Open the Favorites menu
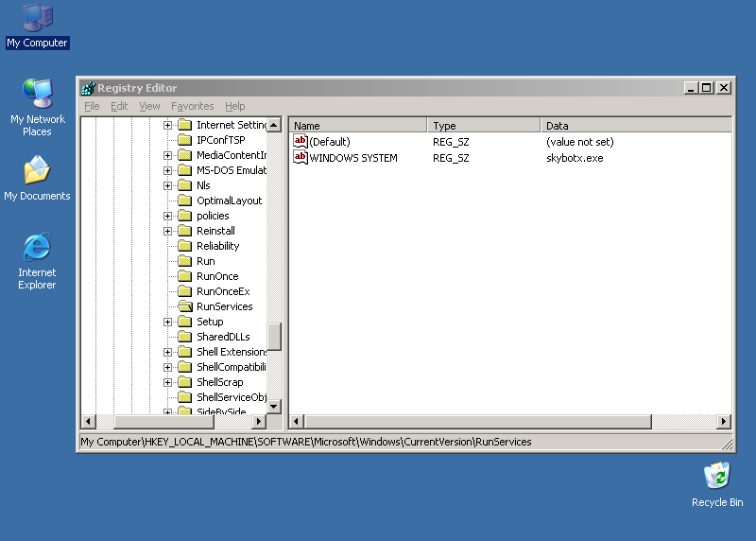 [193, 106]
